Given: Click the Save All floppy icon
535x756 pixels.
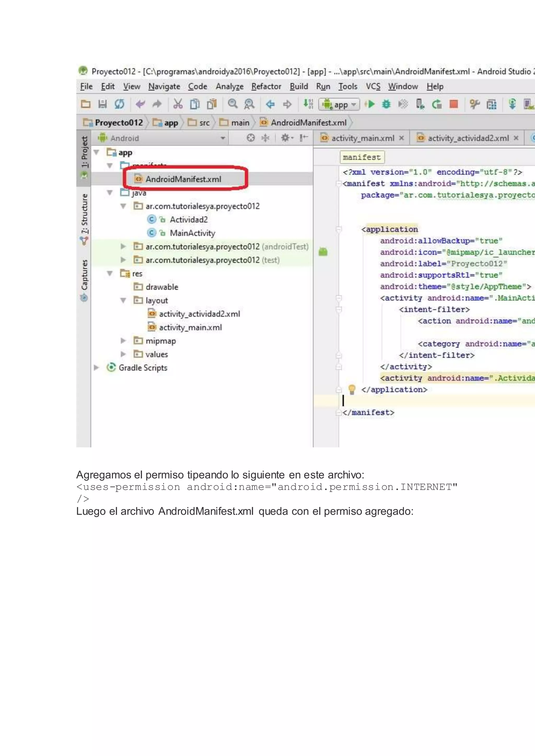Looking at the screenshot, I should (102, 104).
